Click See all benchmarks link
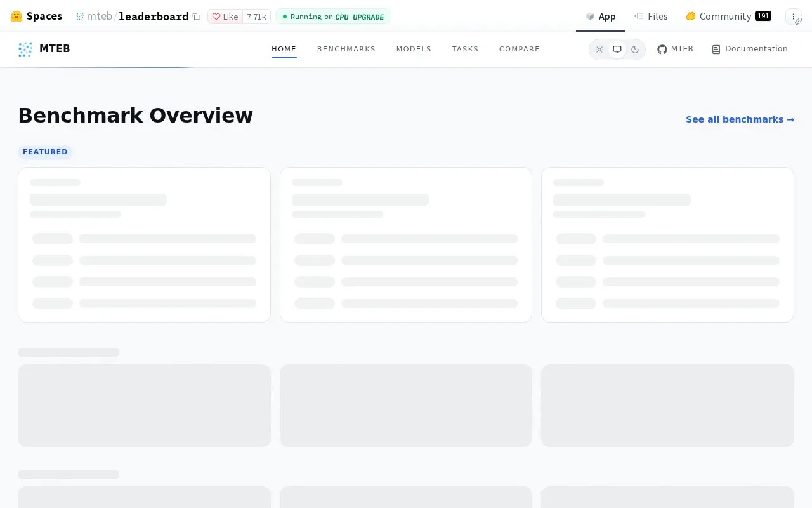The width and height of the screenshot is (812, 508). click(740, 119)
